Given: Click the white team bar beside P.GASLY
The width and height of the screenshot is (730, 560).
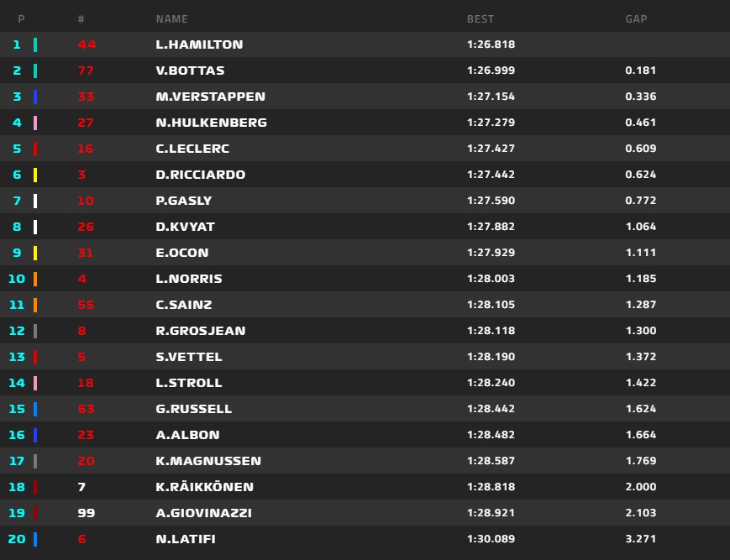Looking at the screenshot, I should [35, 201].
